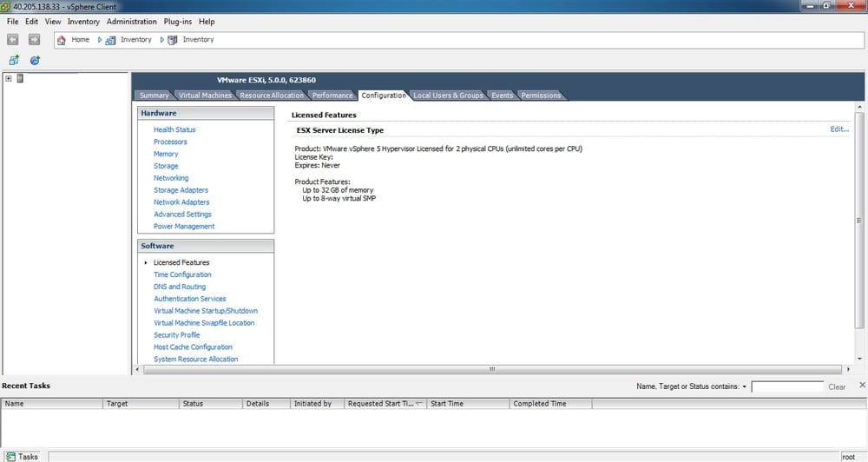868x462 pixels.
Task: Click the vertical scrollbar up arrow
Action: click(859, 106)
